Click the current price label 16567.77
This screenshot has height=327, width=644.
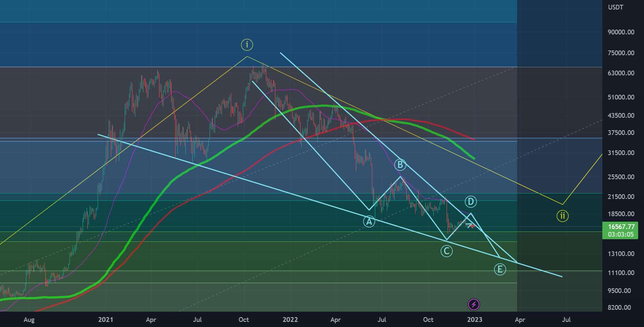pyautogui.click(x=621, y=227)
